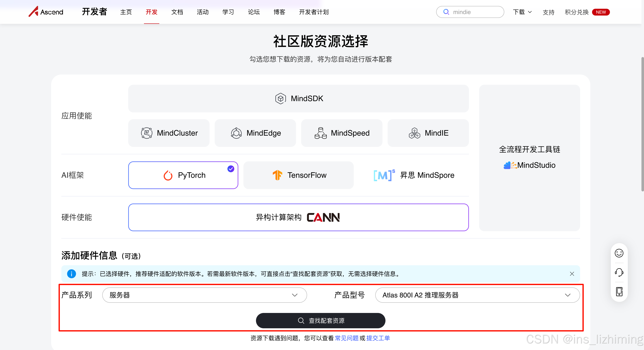Viewport: 644px width, 350px height.
Task: Click the search magnifier icon
Action: coord(446,12)
